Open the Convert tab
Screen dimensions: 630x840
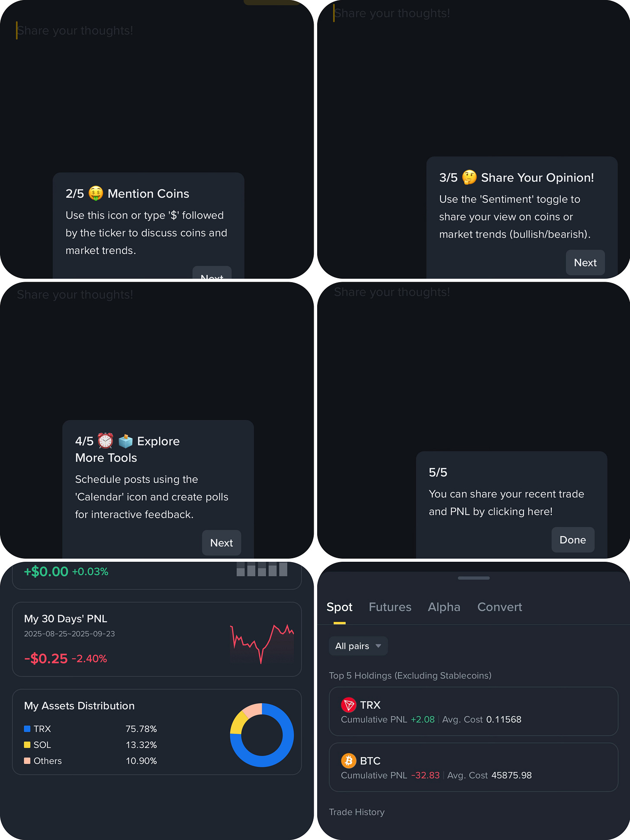(x=500, y=607)
